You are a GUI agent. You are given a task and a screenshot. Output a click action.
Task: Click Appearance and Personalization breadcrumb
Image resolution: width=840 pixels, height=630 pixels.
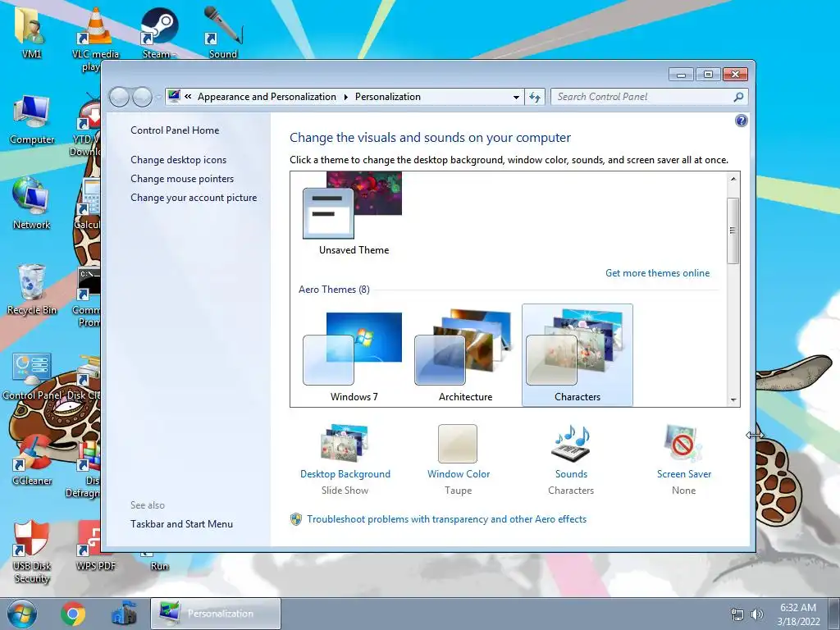(267, 97)
